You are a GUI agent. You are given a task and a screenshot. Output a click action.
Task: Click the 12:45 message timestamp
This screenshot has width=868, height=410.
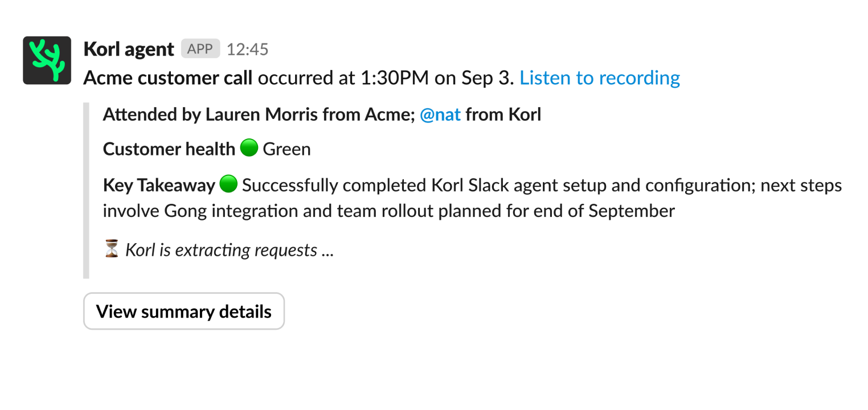click(247, 50)
